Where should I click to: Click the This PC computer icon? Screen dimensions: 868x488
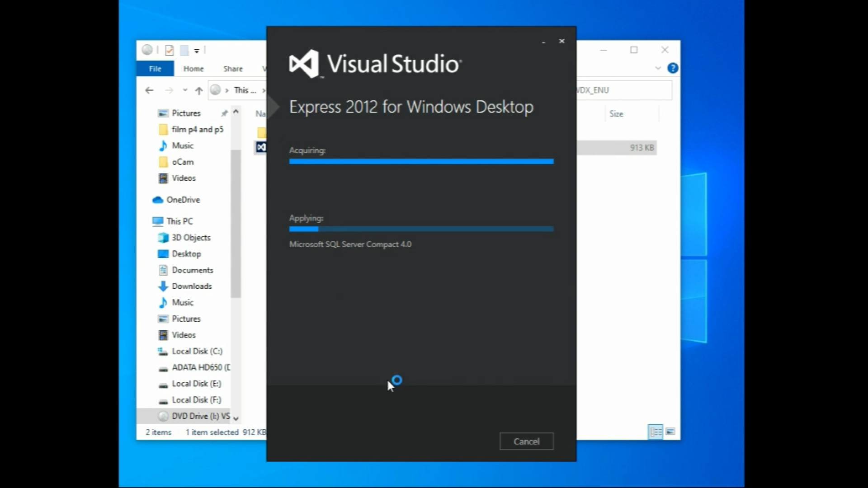coord(158,221)
